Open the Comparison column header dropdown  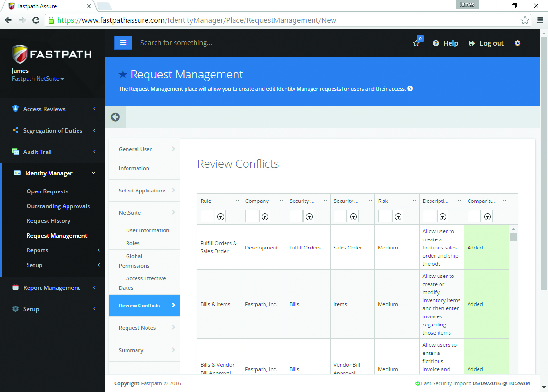(504, 201)
